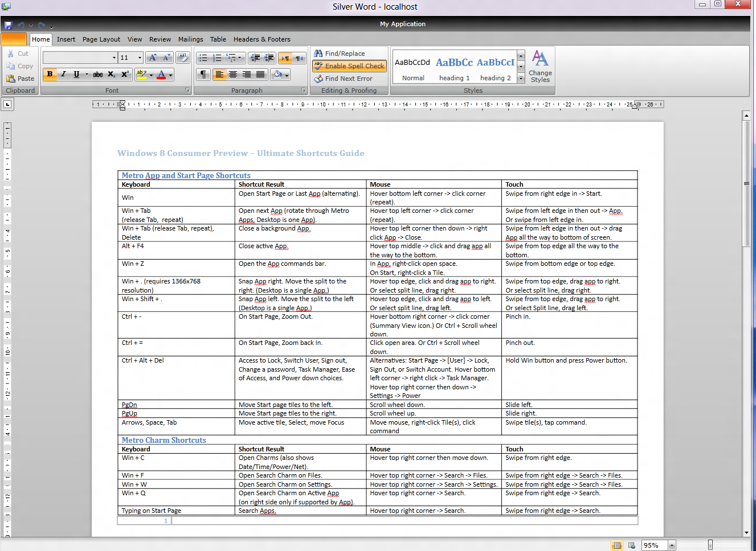Screen dimensions: 756x551
Task: Toggle right-to-left text direction
Action: click(x=299, y=58)
